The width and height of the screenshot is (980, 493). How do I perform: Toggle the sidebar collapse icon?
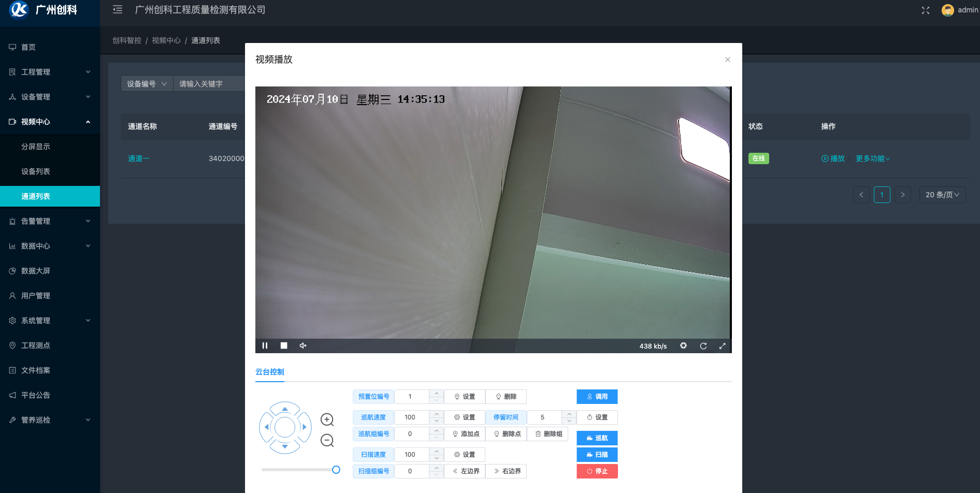coord(118,9)
